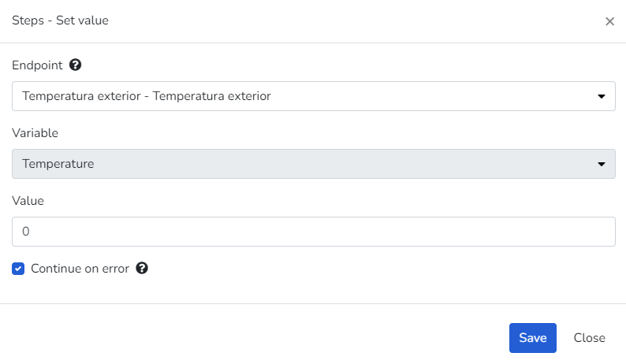Image resolution: width=626 pixels, height=364 pixels.
Task: Click the 'Value' field label
Action: tap(28, 201)
